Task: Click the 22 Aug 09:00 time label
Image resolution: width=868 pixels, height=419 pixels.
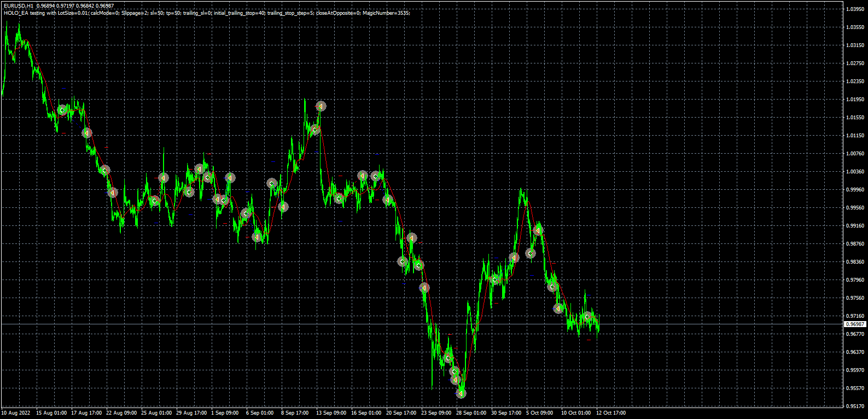Action: (x=121, y=413)
